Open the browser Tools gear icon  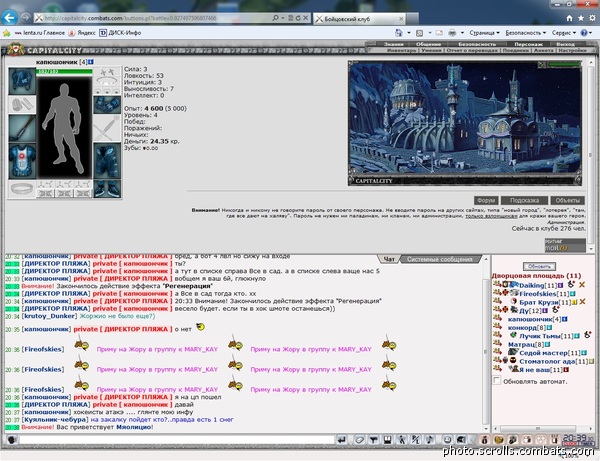coord(592,18)
